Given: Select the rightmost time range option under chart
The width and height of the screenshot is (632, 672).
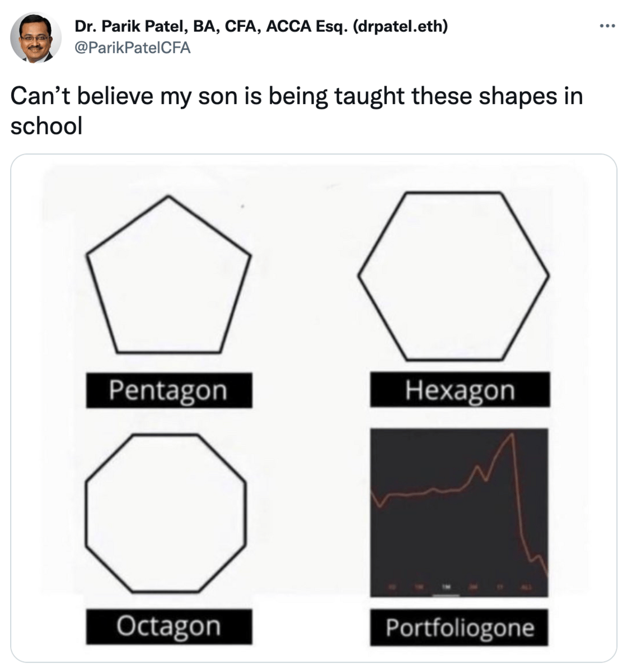Looking at the screenshot, I should point(526,587).
